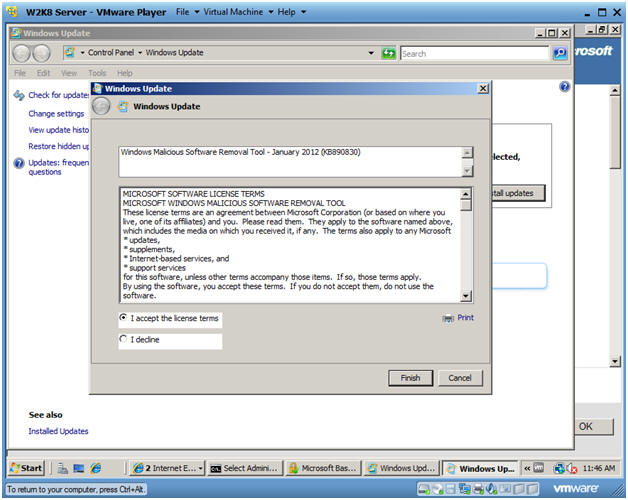
Task: Click the Back arrow in the Windows Update explorer window
Action: point(22,53)
